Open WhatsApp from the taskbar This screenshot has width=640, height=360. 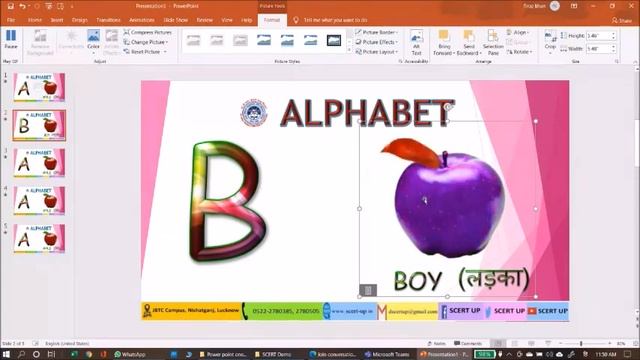[x=130, y=354]
